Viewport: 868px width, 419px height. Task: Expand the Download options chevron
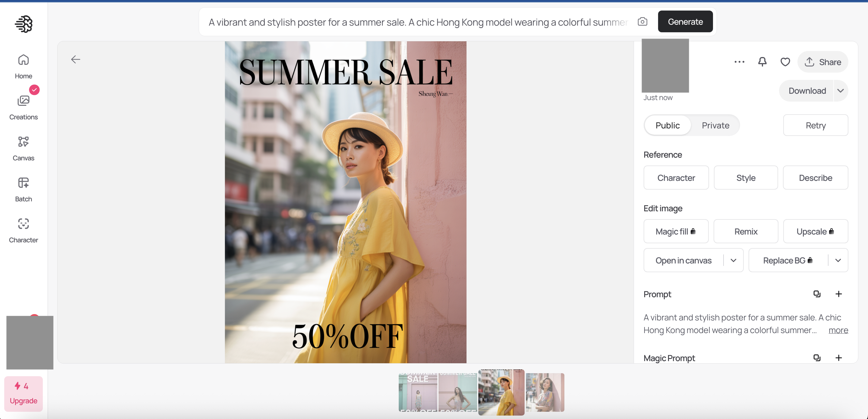[x=840, y=91]
